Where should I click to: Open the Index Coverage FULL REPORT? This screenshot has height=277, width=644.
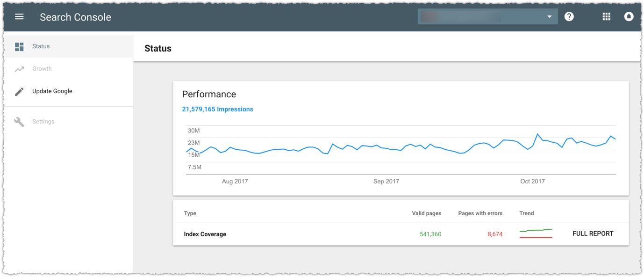click(x=593, y=233)
